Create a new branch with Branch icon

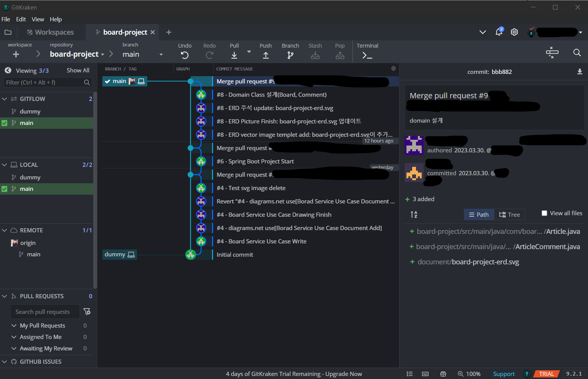(x=290, y=55)
